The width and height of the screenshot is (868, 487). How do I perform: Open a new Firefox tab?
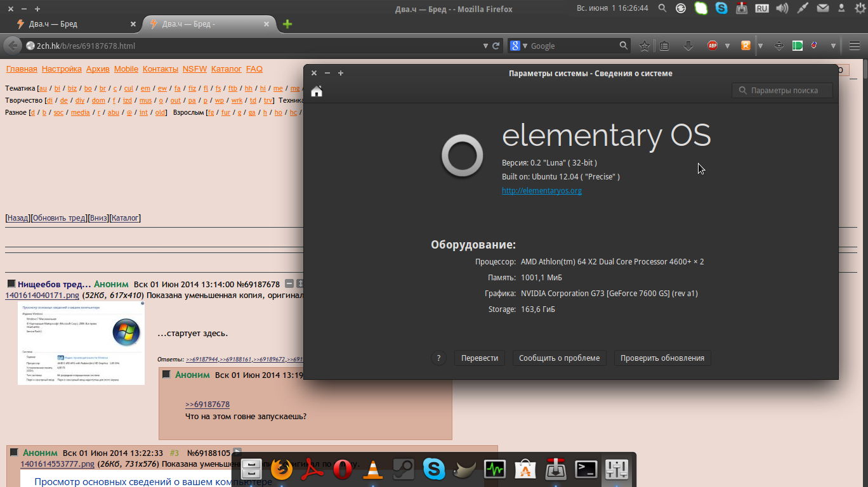pos(287,24)
